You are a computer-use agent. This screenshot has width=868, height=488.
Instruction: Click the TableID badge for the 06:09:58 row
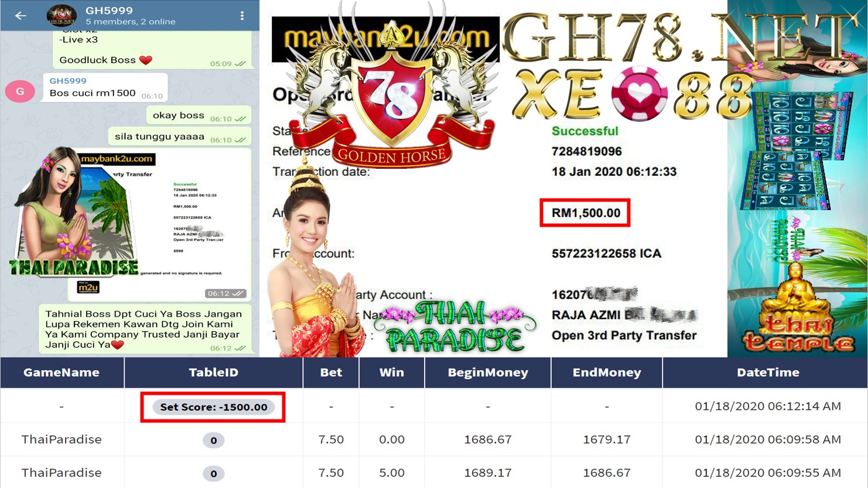click(213, 440)
